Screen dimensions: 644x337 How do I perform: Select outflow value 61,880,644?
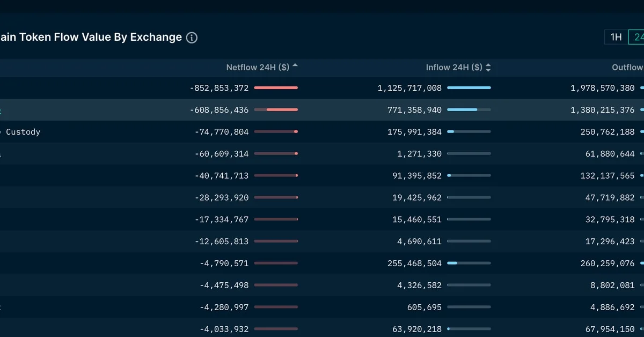pos(610,154)
